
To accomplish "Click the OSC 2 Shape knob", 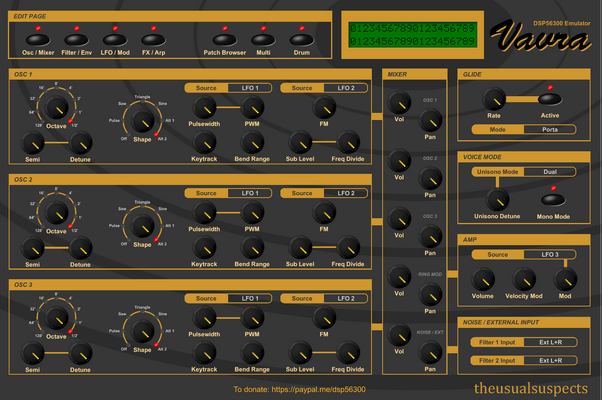I will coord(142,226).
